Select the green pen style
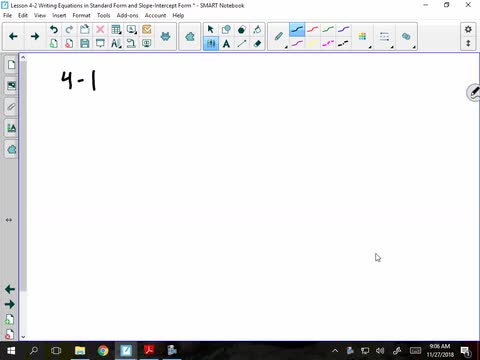The width and height of the screenshot is (480, 360). pyautogui.click(x=328, y=29)
